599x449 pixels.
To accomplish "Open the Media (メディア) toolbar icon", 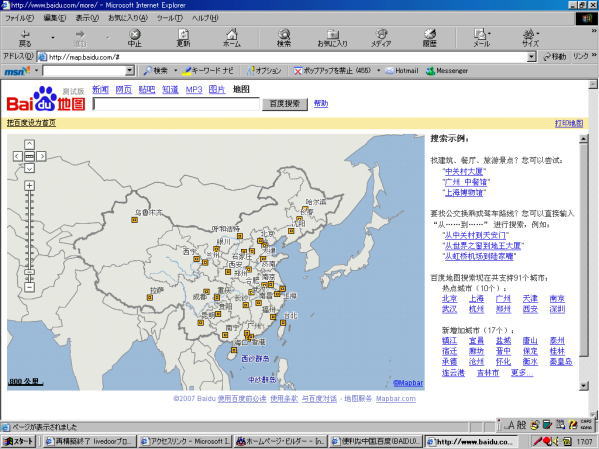I will click(381, 38).
